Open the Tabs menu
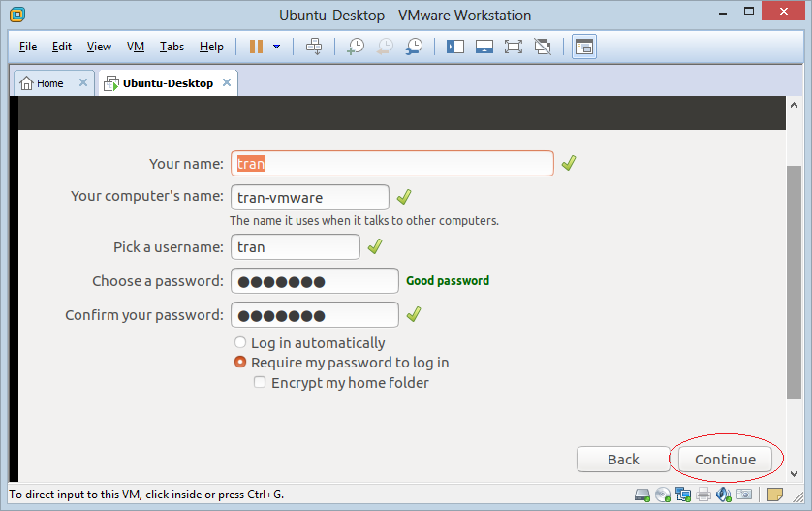Screen dimensions: 812x511 pos(172,47)
